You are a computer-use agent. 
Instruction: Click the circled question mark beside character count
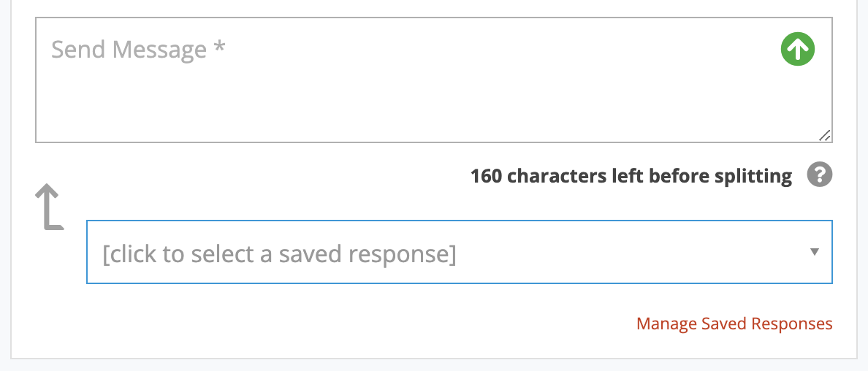pos(819,175)
